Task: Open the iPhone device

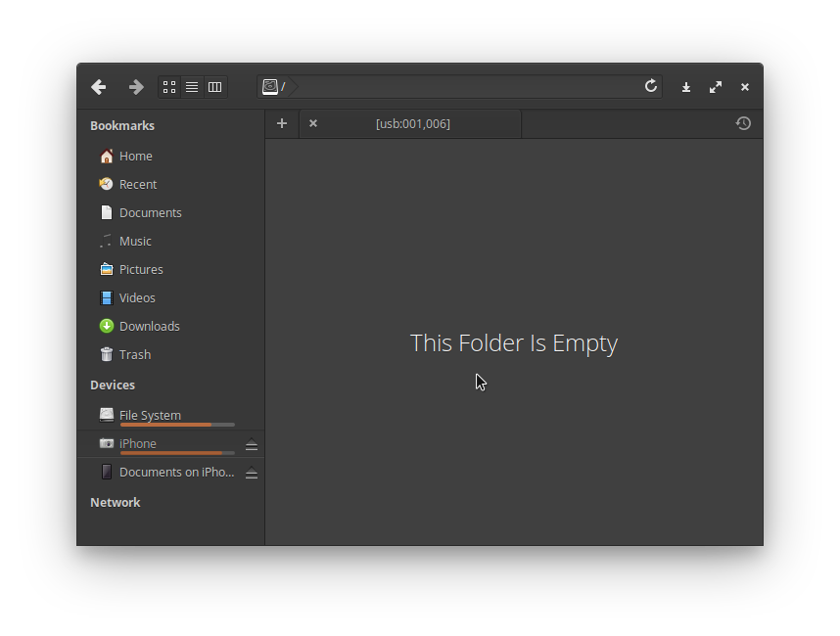Action: coord(138,443)
